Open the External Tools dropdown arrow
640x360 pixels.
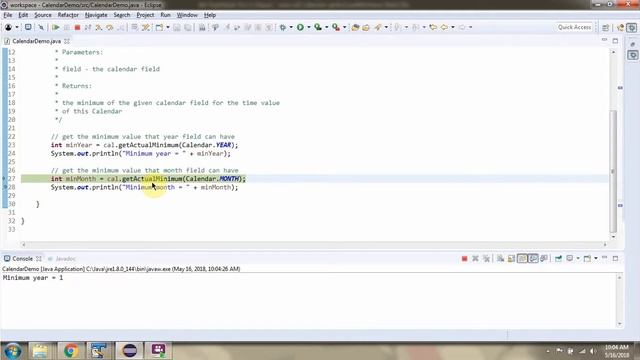(x=344, y=27)
